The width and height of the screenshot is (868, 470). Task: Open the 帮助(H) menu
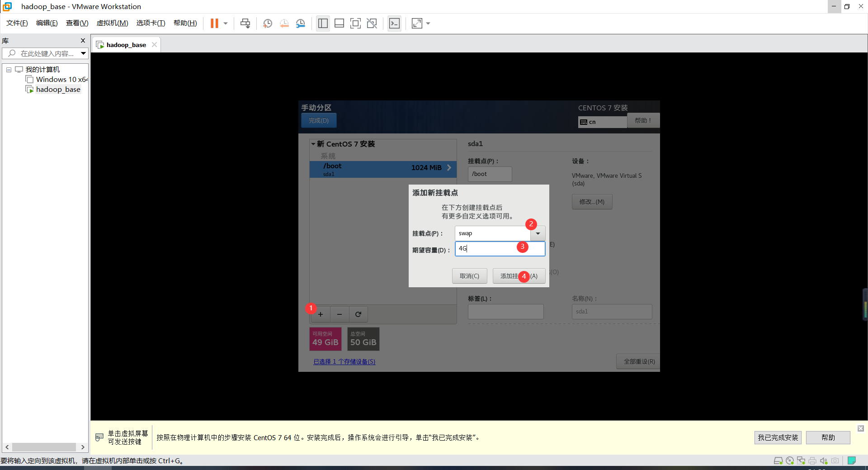tap(185, 23)
